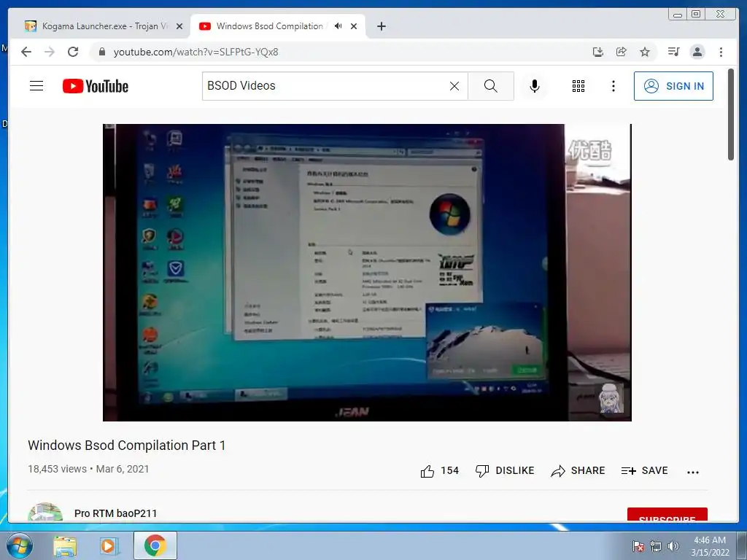This screenshot has height=560, width=747.
Task: Open more actions ellipsis under video
Action: tap(693, 472)
